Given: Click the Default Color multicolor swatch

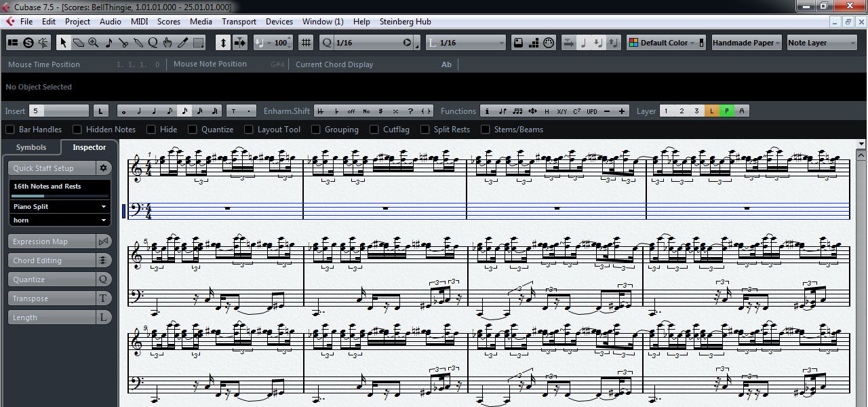Looking at the screenshot, I should pyautogui.click(x=633, y=43).
